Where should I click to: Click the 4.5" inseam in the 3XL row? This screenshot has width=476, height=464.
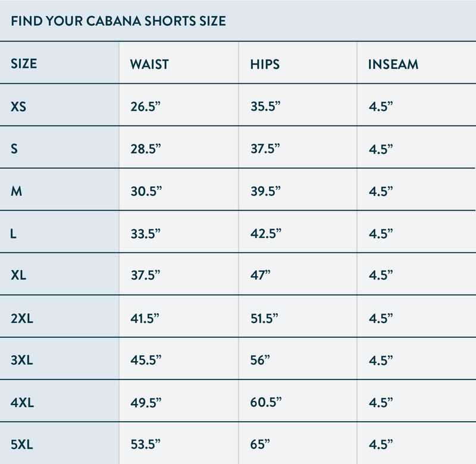click(x=381, y=360)
